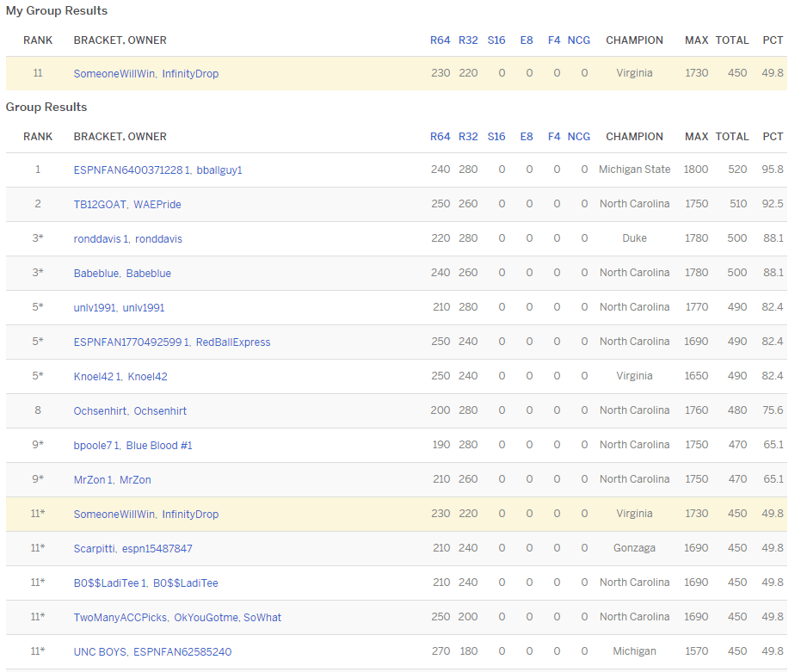801x672 pixels.
Task: View Blue Blood #1 owner profile
Action: (x=159, y=446)
